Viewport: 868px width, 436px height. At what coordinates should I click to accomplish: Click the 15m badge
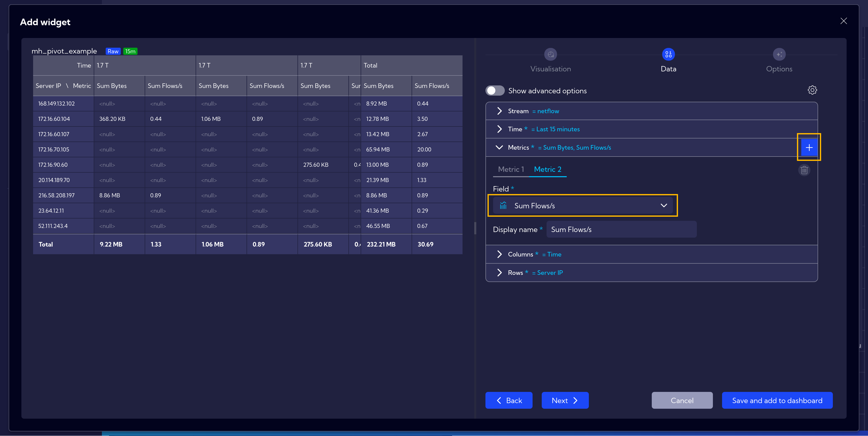pos(130,51)
